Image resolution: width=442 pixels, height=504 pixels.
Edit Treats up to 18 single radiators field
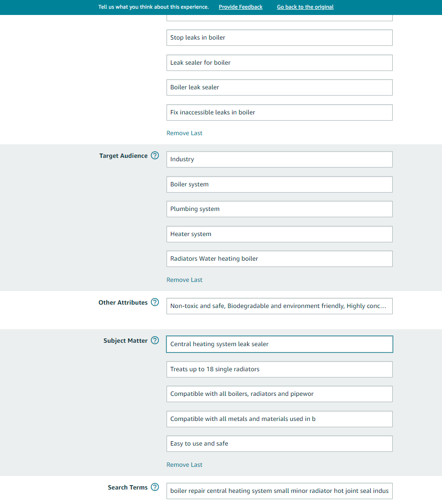coord(279,369)
